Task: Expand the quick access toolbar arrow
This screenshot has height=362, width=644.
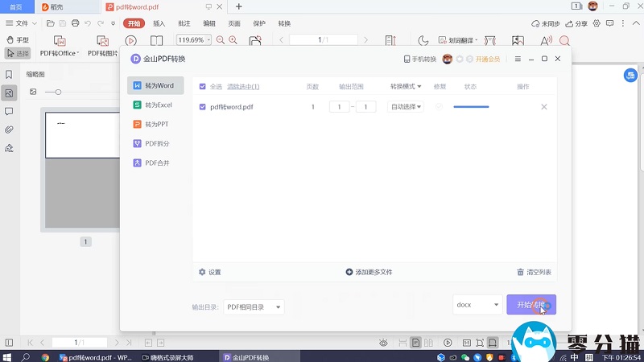Action: click(x=114, y=23)
